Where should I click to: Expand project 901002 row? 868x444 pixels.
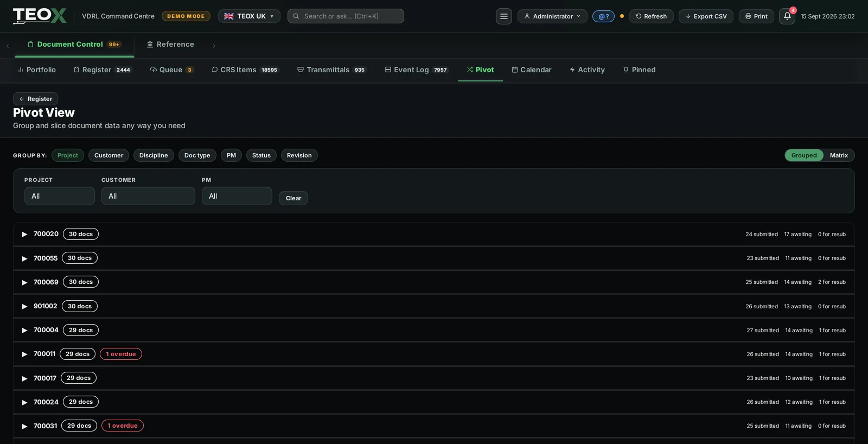coord(434,306)
